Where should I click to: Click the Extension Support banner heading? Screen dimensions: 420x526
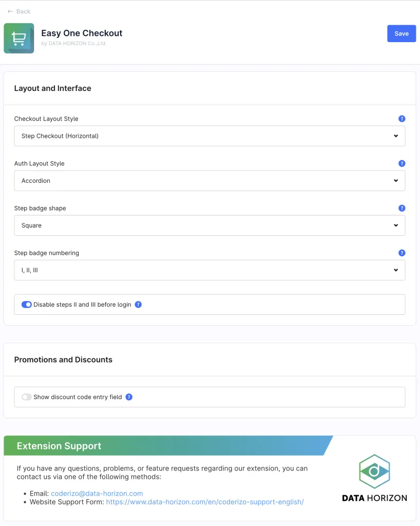pos(59,446)
